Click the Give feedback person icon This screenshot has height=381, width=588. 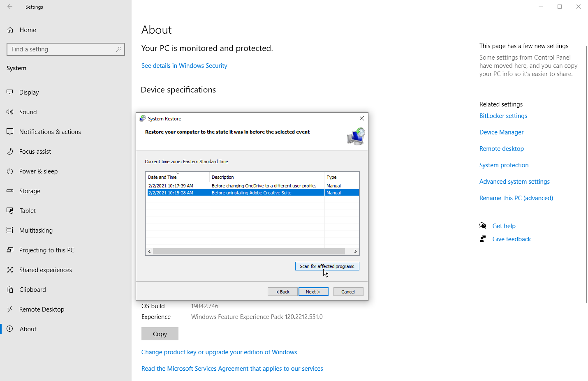point(483,239)
